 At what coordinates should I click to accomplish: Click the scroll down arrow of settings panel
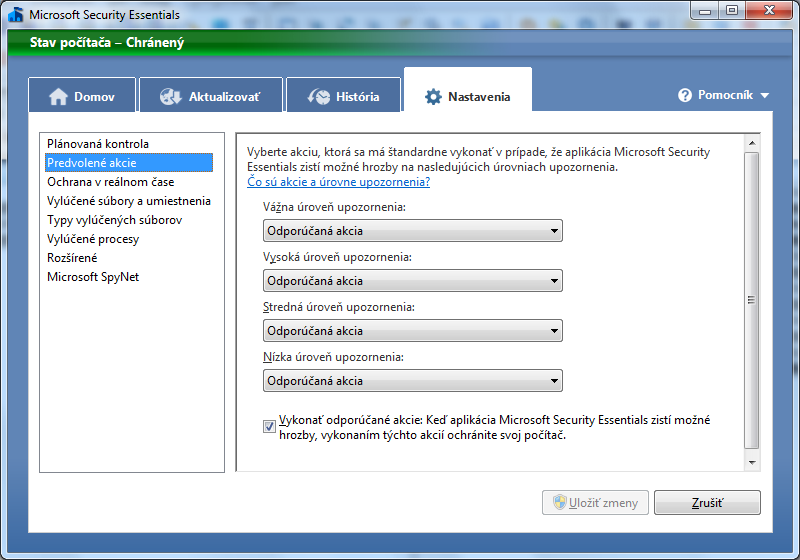752,462
